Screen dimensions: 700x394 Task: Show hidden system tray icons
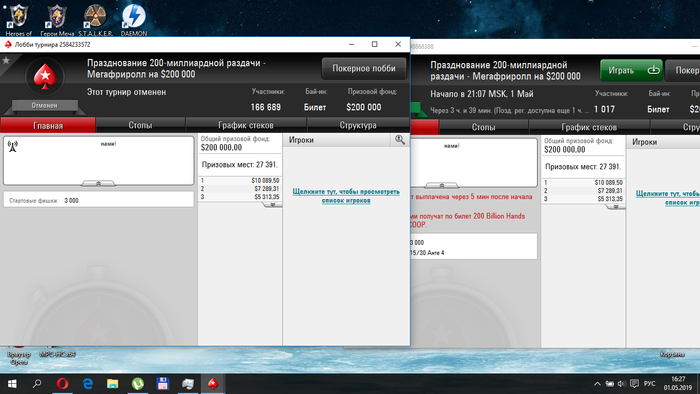click(x=597, y=384)
